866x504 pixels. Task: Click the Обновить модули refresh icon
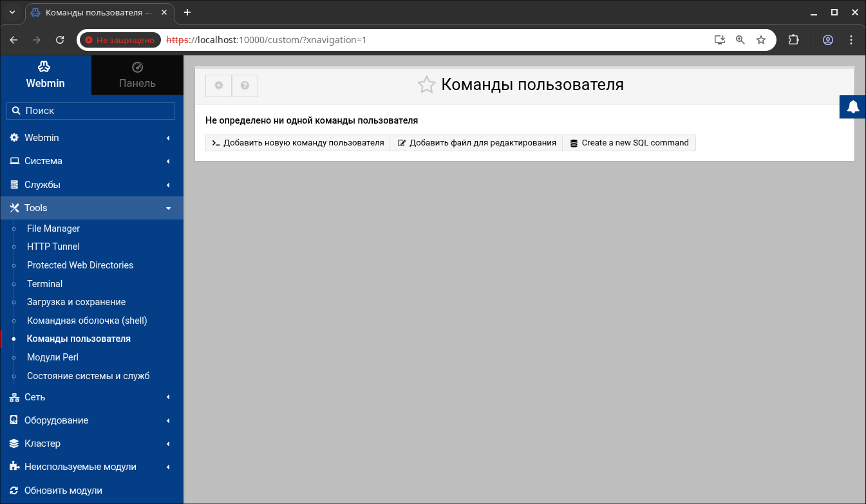14,490
